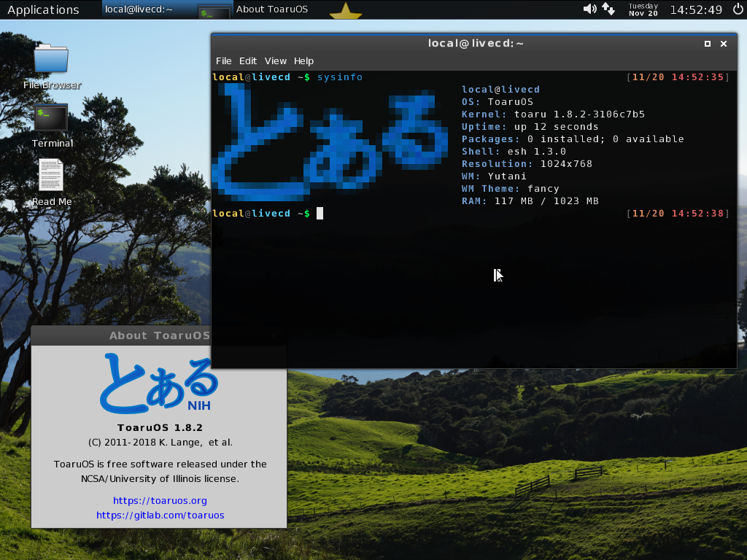This screenshot has height=560, width=747.
Task: Click the clock showing 14:52:49
Action: coord(696,9)
